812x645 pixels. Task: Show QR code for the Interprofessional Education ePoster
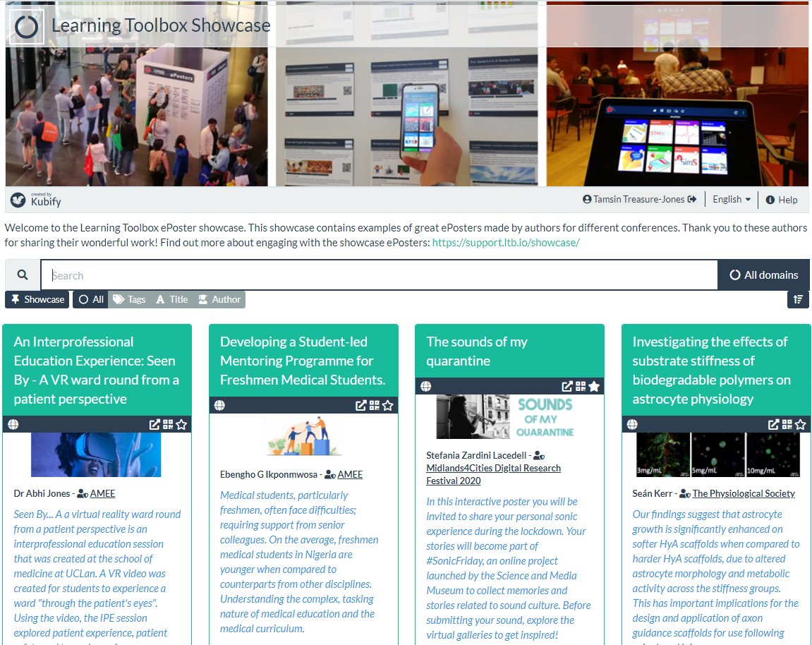pyautogui.click(x=168, y=424)
